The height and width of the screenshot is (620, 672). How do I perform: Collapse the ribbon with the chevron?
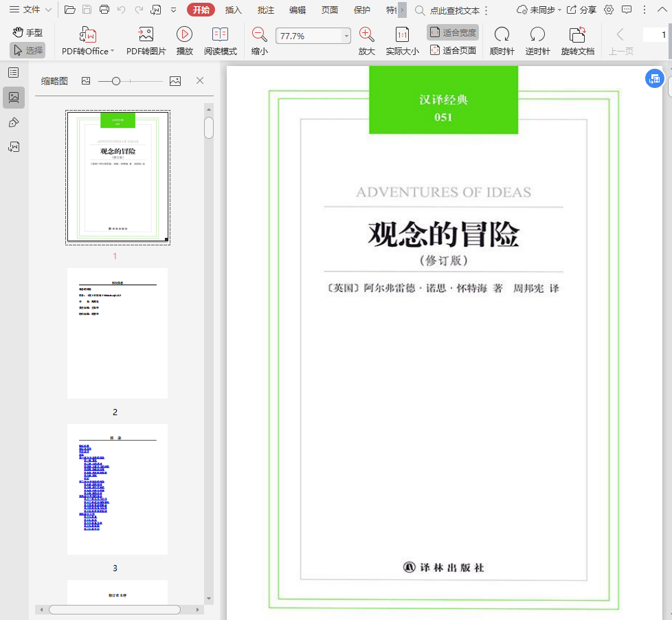662,10
